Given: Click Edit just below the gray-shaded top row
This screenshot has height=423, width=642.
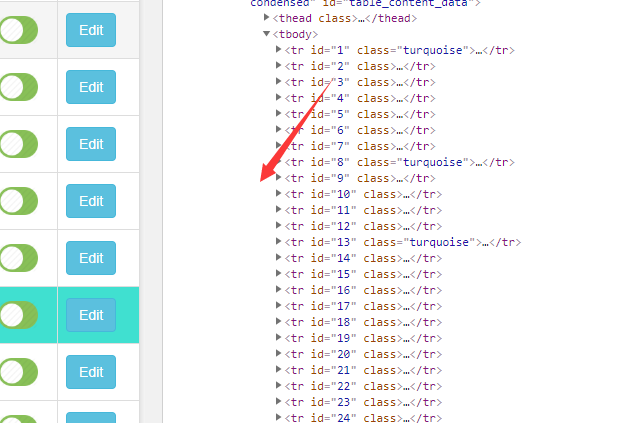Looking at the screenshot, I should coord(91,87).
